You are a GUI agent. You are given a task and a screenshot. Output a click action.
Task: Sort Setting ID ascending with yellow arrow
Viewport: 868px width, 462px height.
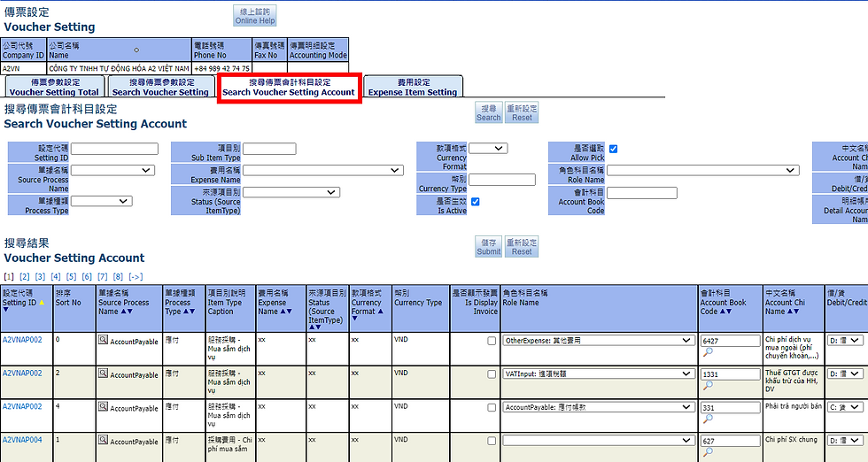(x=42, y=303)
